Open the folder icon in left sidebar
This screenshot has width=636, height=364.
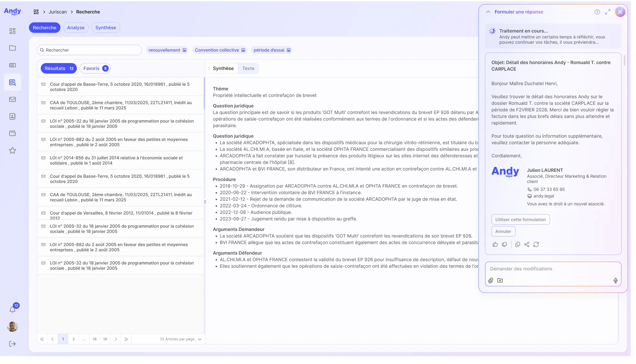click(x=12, y=48)
